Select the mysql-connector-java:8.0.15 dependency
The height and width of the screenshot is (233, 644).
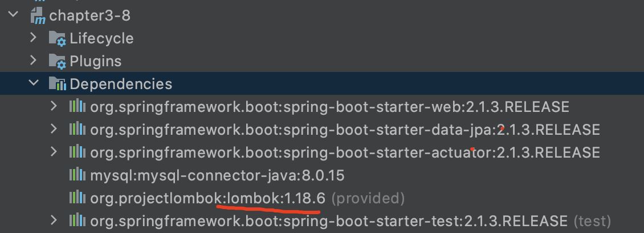[x=217, y=175]
